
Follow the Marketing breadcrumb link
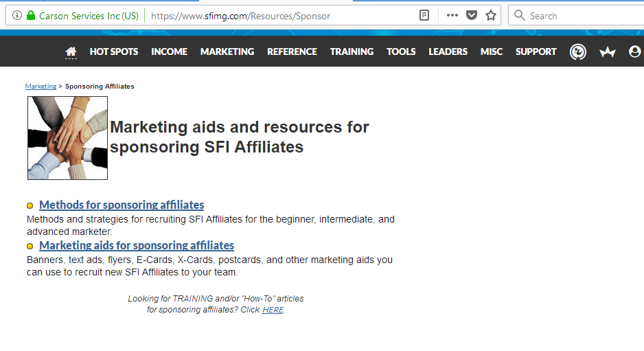[41, 87]
